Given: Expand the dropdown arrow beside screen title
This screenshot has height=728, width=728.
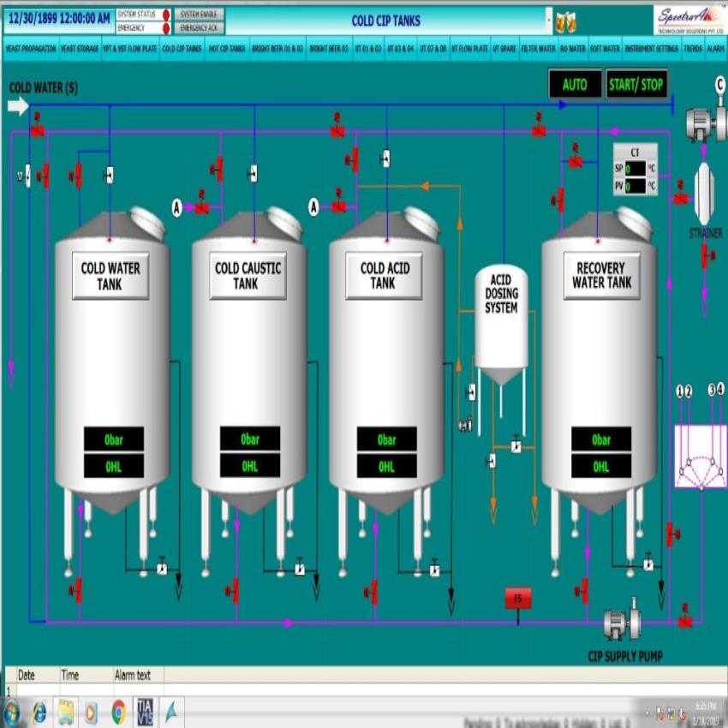Looking at the screenshot, I should [x=548, y=21].
